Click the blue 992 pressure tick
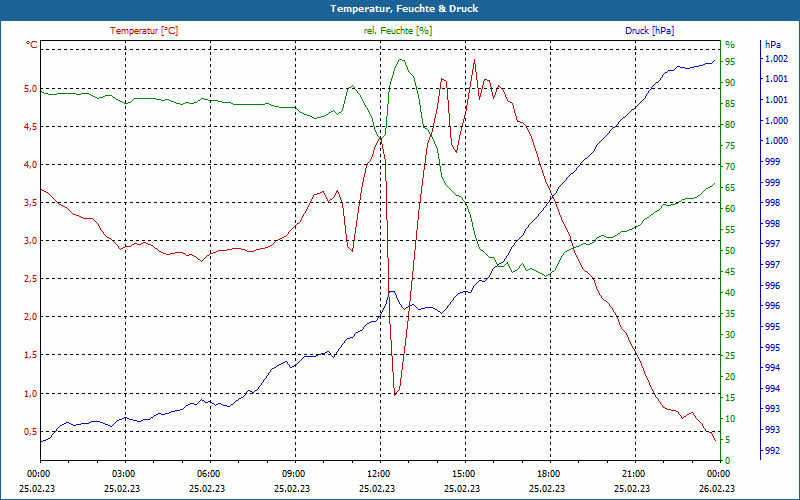Image resolution: width=800 pixels, height=500 pixels. [772, 451]
